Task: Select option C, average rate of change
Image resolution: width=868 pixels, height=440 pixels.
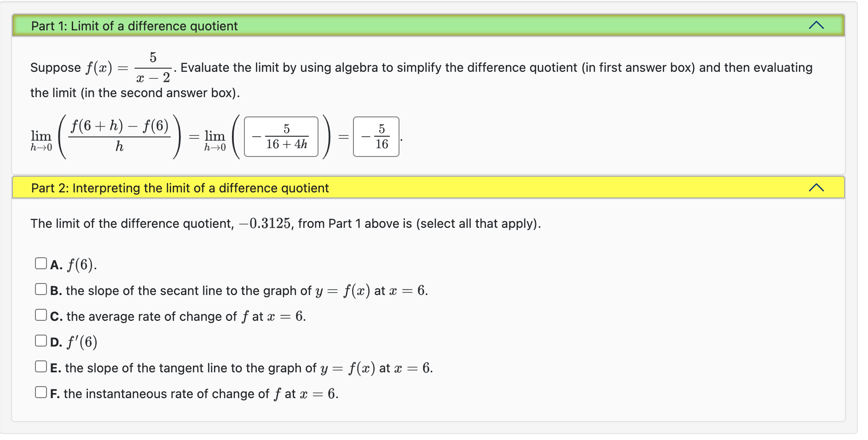Action: 41,314
